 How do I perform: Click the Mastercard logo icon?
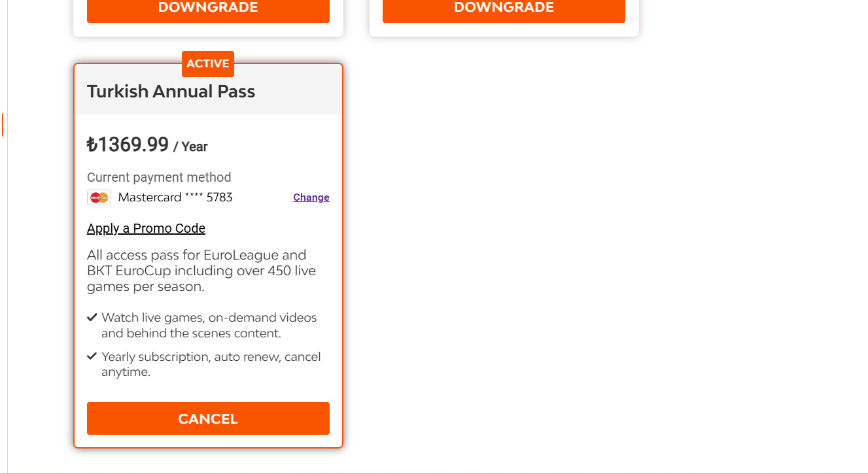point(99,197)
